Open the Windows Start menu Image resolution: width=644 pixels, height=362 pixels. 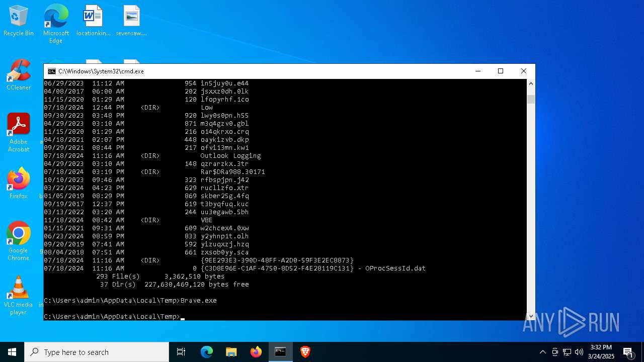(x=12, y=352)
